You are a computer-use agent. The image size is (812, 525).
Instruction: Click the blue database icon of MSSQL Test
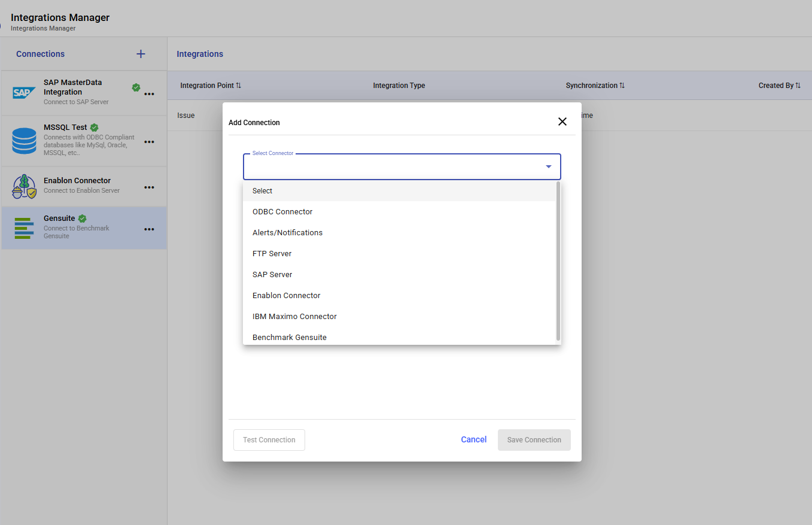click(x=24, y=141)
